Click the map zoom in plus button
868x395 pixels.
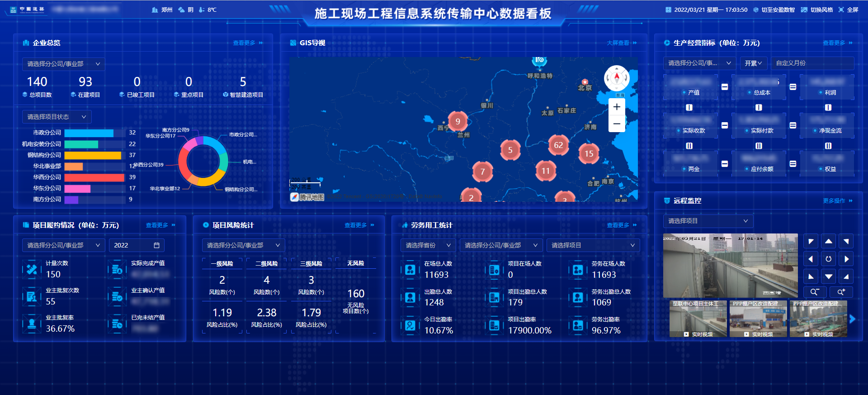617,107
